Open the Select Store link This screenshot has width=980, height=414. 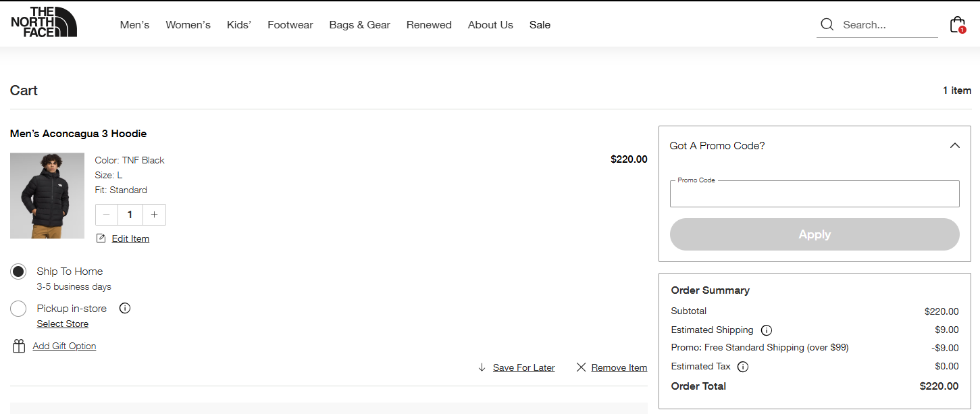[x=62, y=324]
